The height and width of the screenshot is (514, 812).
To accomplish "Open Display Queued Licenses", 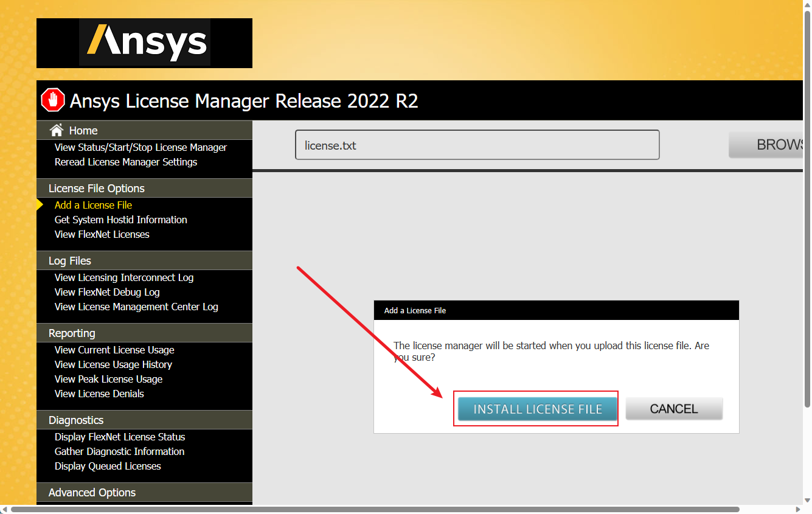I will coord(108,466).
